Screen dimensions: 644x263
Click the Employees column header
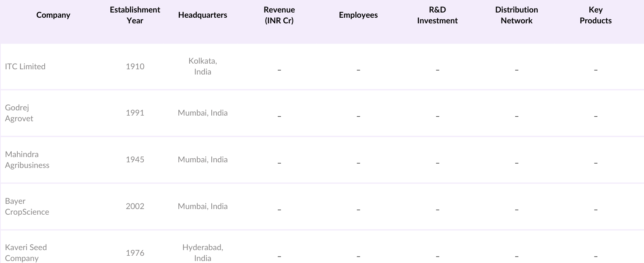358,15
